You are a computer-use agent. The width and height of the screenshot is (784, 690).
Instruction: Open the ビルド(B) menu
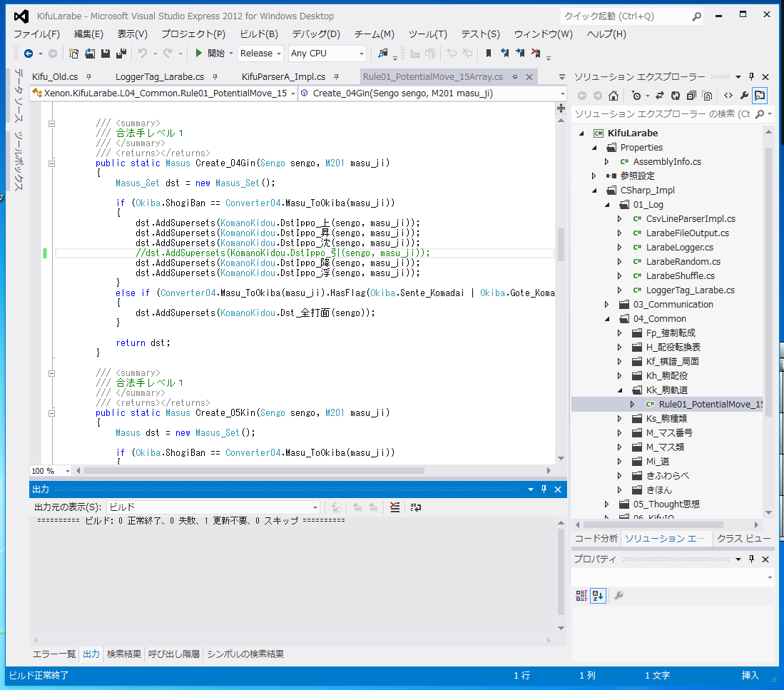click(x=258, y=34)
